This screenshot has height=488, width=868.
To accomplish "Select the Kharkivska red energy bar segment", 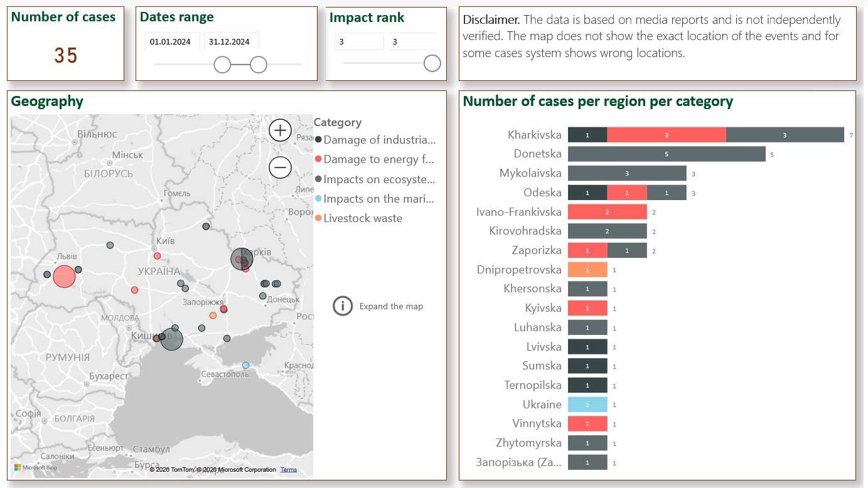I will click(666, 135).
